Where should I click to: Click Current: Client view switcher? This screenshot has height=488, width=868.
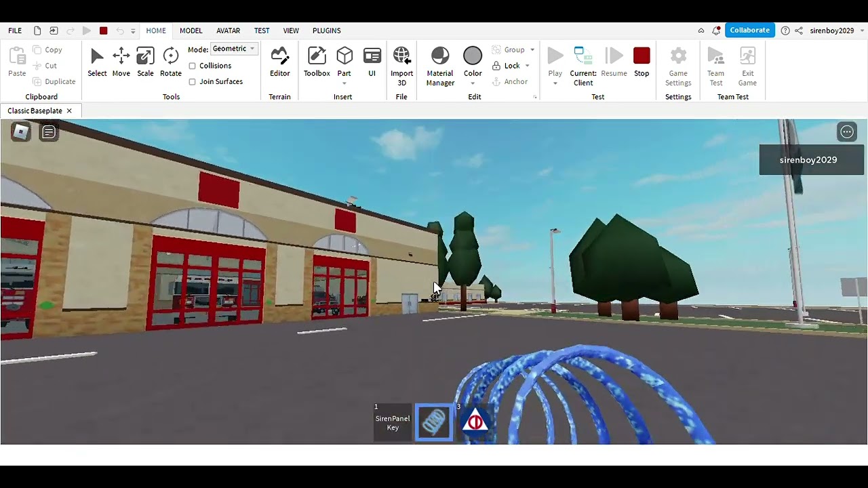pos(583,66)
